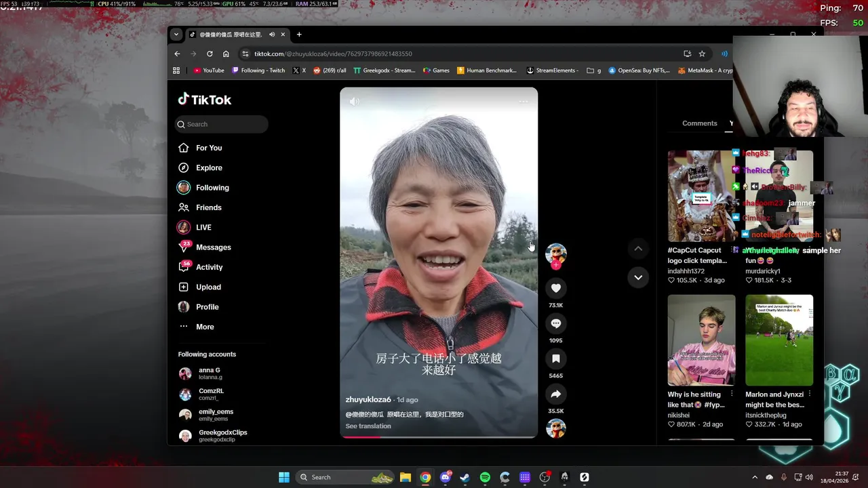Open the CapCut logo template video thumbnail

701,196
